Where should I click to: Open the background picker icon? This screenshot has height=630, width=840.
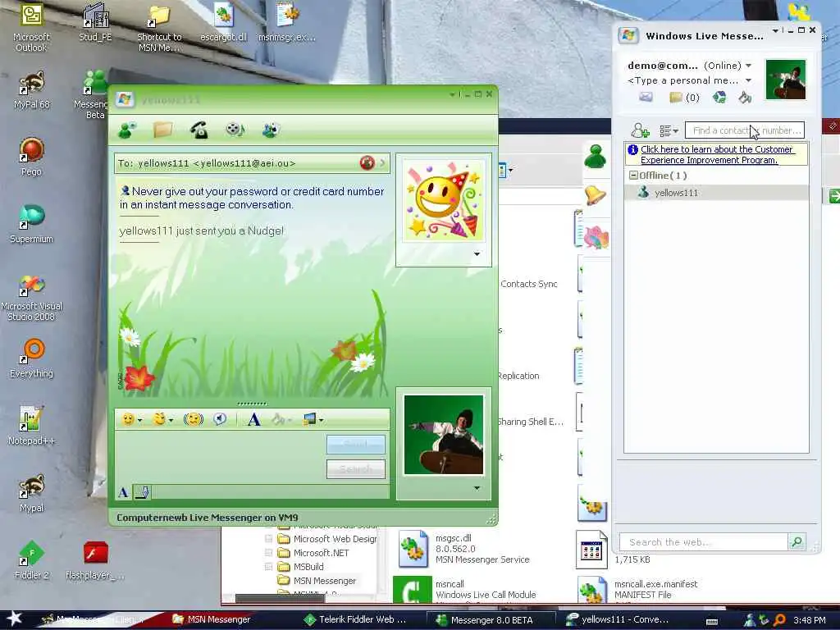tap(309, 419)
